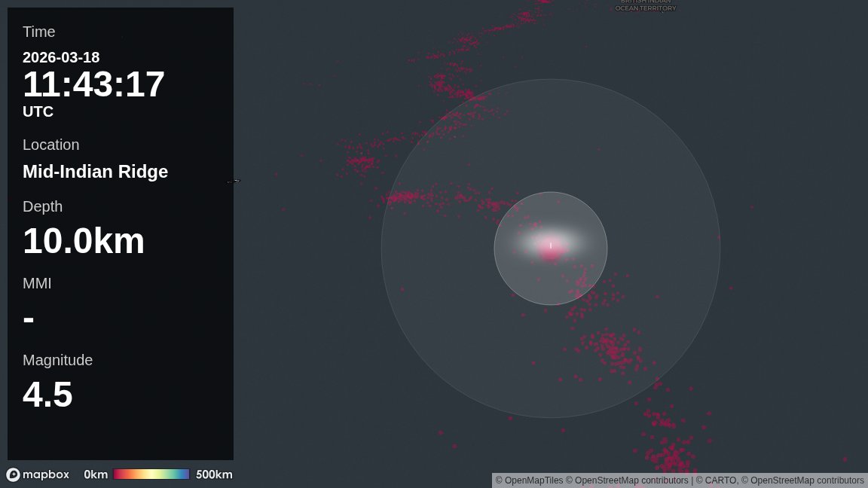Expand the Time section in the sidebar
This screenshot has width=868, height=488.
pyautogui.click(x=38, y=32)
